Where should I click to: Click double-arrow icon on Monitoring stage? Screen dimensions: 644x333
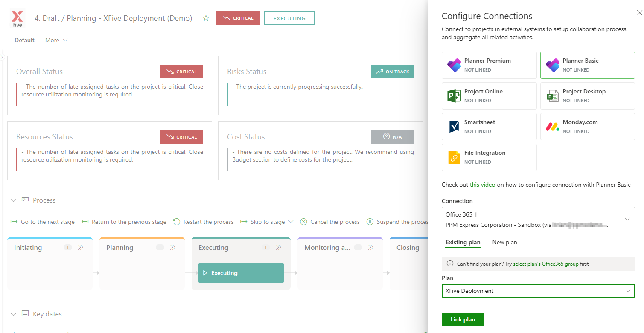(x=371, y=247)
